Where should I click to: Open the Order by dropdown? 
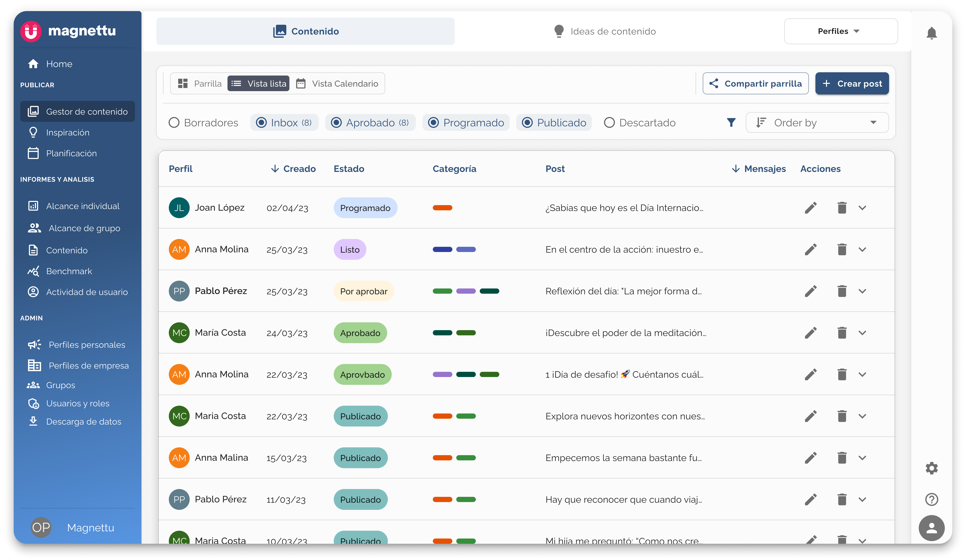click(817, 123)
